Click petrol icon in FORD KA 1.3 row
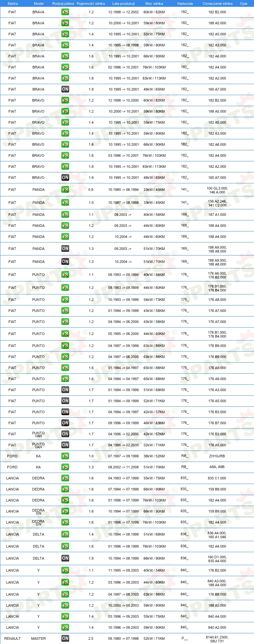The height and width of the screenshot is (644, 254). point(65,467)
